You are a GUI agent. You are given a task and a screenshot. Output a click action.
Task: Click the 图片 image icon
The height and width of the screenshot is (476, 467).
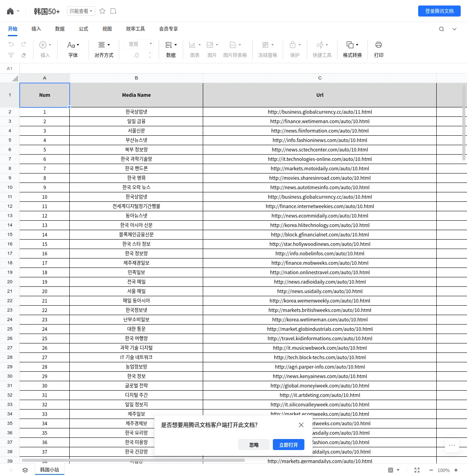tap(210, 45)
